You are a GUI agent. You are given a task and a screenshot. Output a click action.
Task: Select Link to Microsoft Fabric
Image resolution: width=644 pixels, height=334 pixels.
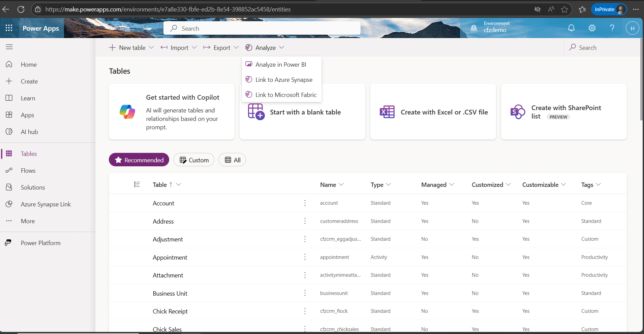click(x=286, y=95)
